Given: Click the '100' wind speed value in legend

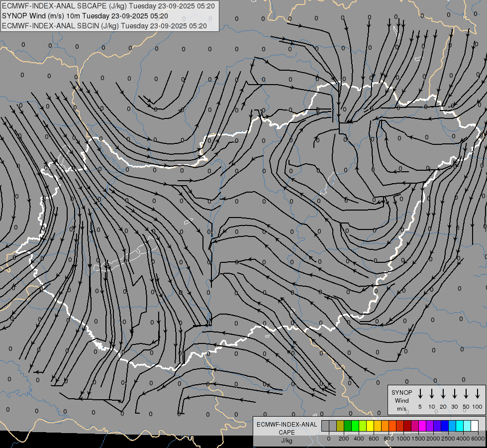Looking at the screenshot, I should (478, 407).
